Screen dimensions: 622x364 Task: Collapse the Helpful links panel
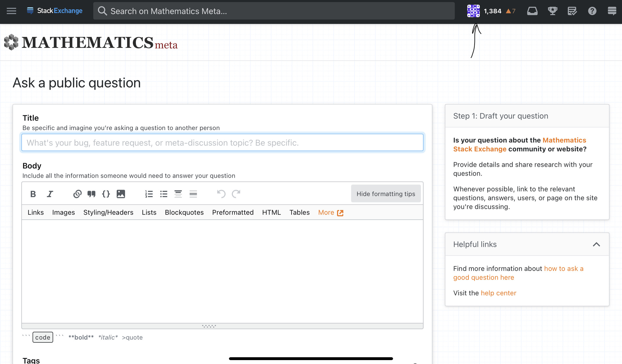596,244
